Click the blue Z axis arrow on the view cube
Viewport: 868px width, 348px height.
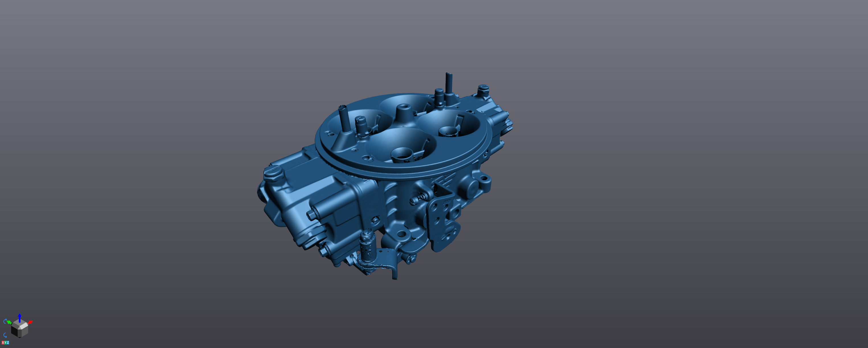pyautogui.click(x=20, y=318)
